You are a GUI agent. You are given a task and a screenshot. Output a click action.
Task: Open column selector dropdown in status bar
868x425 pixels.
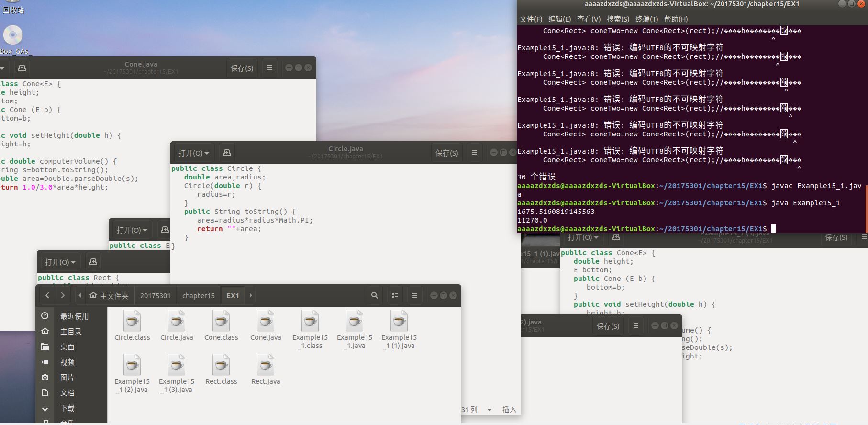490,410
